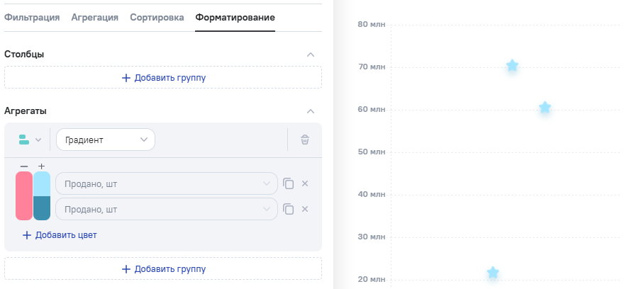Click 'Добавить цвет' link
Image resolution: width=644 pixels, height=289 pixels.
60,234
